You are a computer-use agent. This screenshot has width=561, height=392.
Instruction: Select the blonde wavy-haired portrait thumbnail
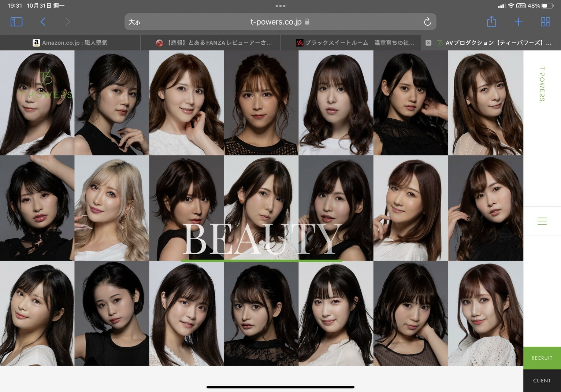pyautogui.click(x=112, y=208)
